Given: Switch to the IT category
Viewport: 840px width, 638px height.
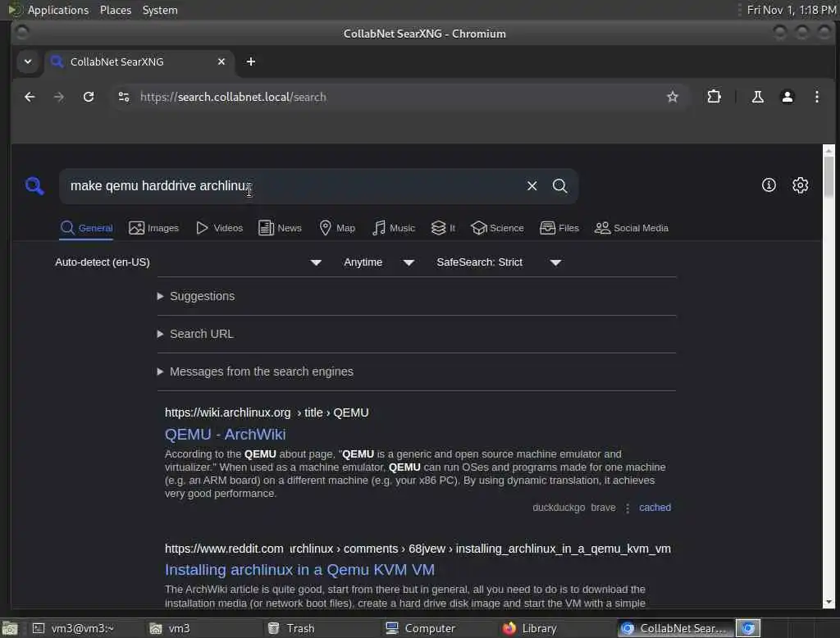Looking at the screenshot, I should pyautogui.click(x=443, y=228).
